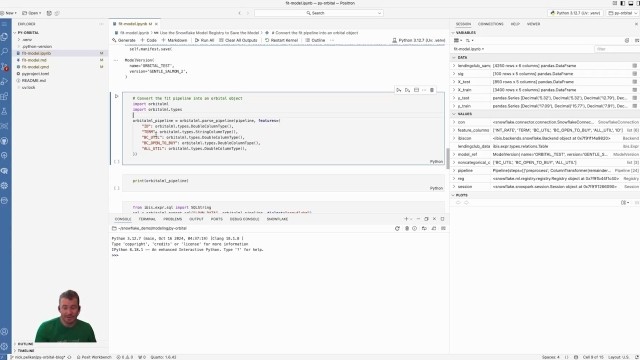Click the Search box in the title bar
This screenshot has height=360, width=640.
click(x=319, y=13)
